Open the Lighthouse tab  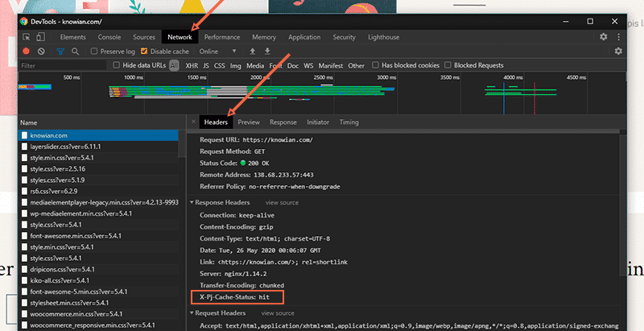point(384,37)
